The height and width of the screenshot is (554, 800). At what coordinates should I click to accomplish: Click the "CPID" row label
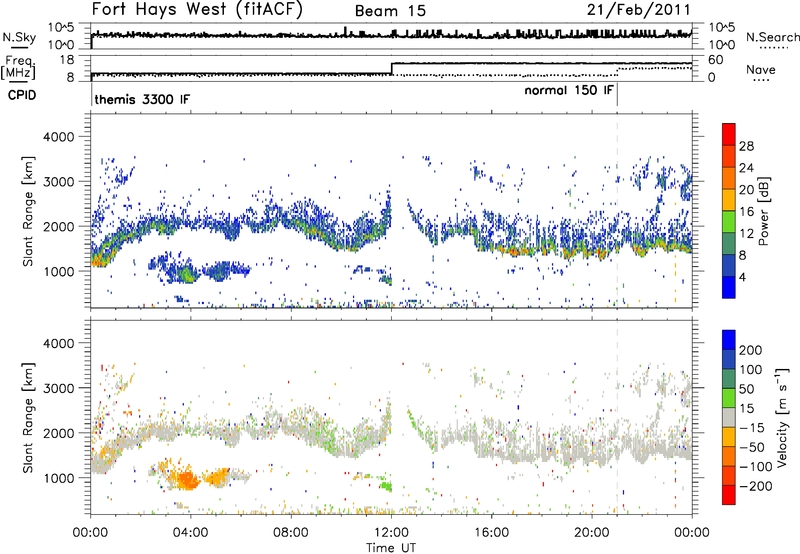click(x=22, y=95)
